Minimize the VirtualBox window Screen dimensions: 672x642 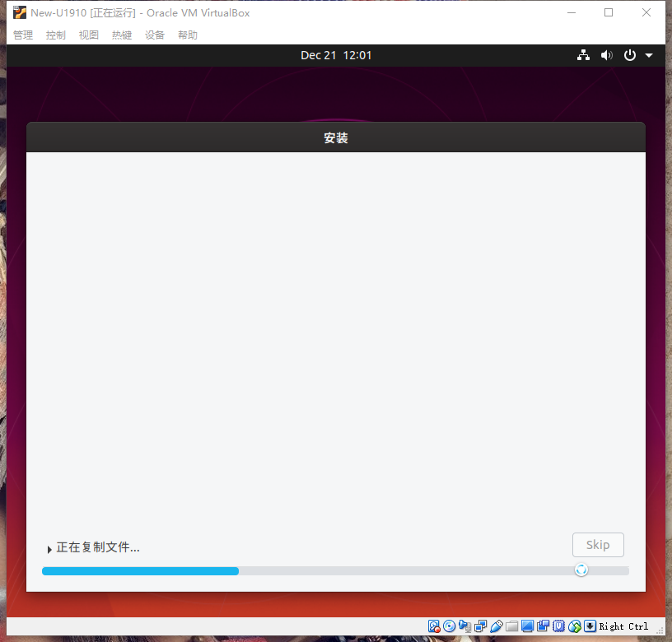(x=572, y=13)
